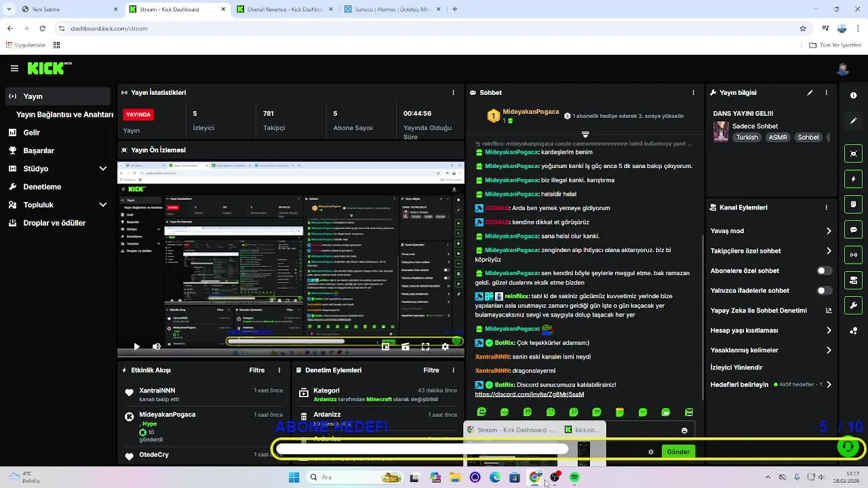Screen dimensions: 868x488
Task: Open Spotify from the Windows taskbar
Action: pos(575,477)
